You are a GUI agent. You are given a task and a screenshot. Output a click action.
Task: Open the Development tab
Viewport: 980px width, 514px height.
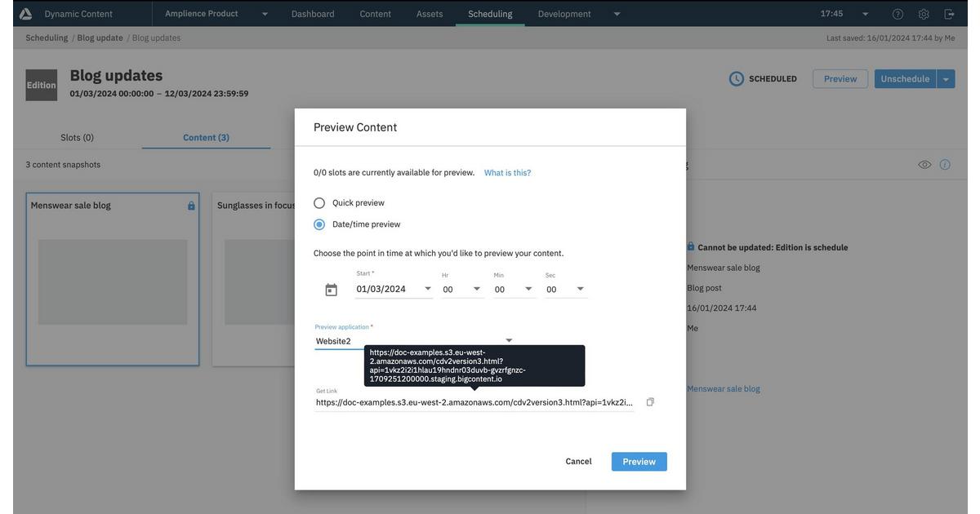(x=564, y=14)
